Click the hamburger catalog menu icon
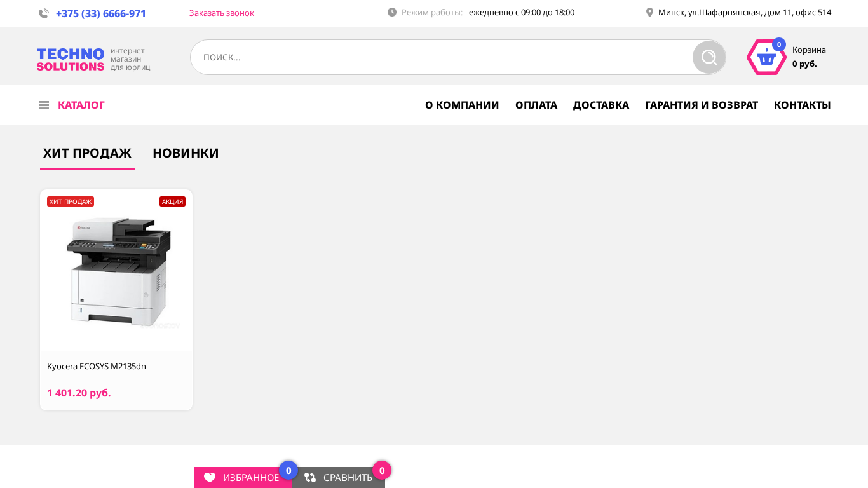This screenshot has height=488, width=868. click(x=44, y=105)
